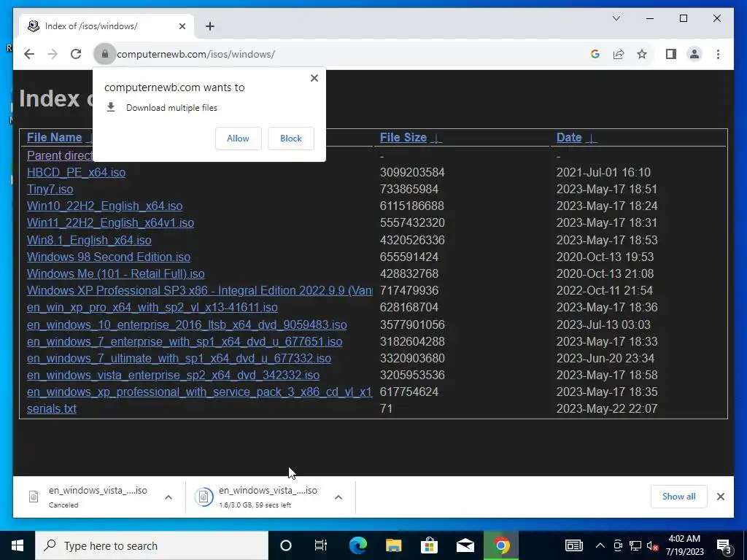Launch Microsoft Edge from taskbar
Screen dimensions: 747x560
(x=357, y=545)
